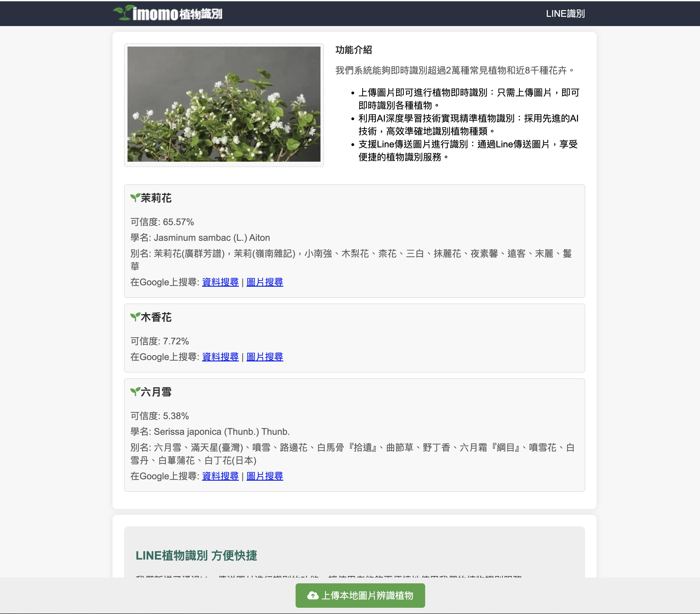The width and height of the screenshot is (700, 614).
Task: Open 資料搜尋 link for 木香花
Action: (220, 357)
